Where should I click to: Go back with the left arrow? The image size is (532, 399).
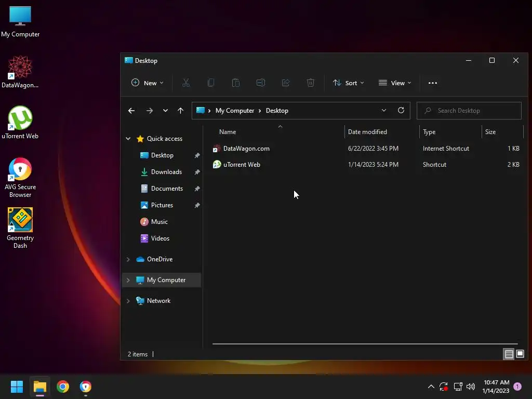click(x=131, y=111)
